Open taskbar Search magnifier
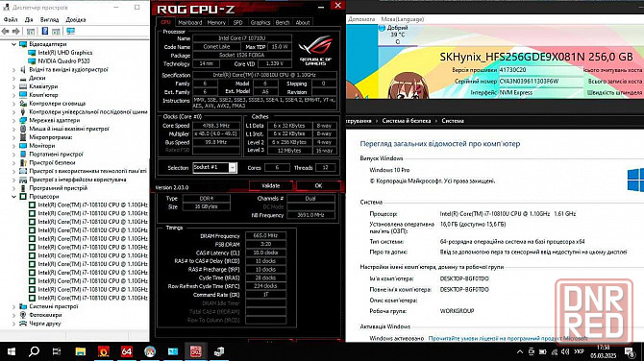The image size is (644, 361). pos(34,351)
